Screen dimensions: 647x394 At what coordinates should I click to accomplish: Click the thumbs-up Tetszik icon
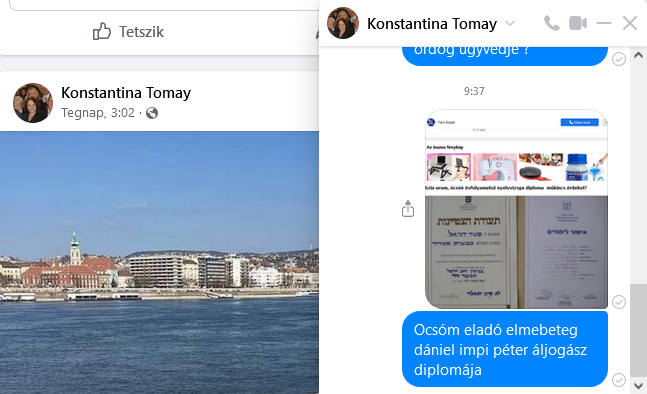click(102, 31)
